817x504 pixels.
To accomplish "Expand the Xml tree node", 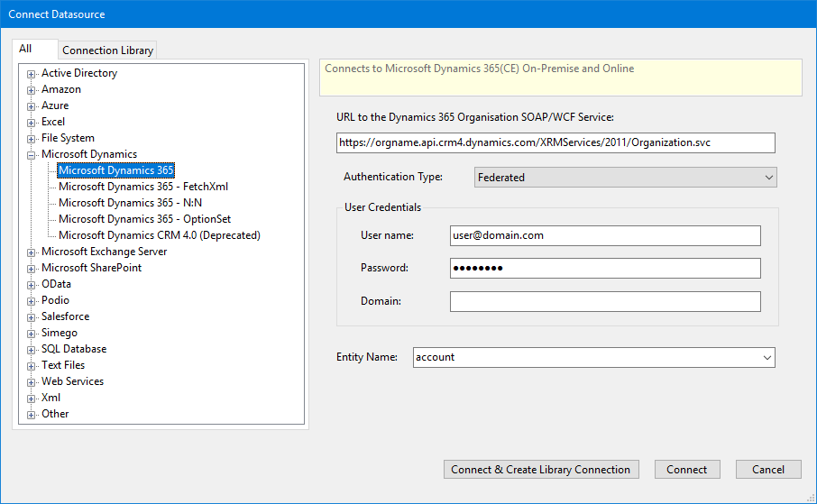I will tap(32, 399).
